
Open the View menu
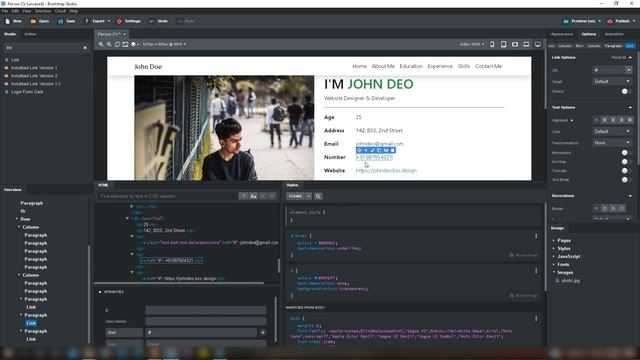click(x=27, y=11)
